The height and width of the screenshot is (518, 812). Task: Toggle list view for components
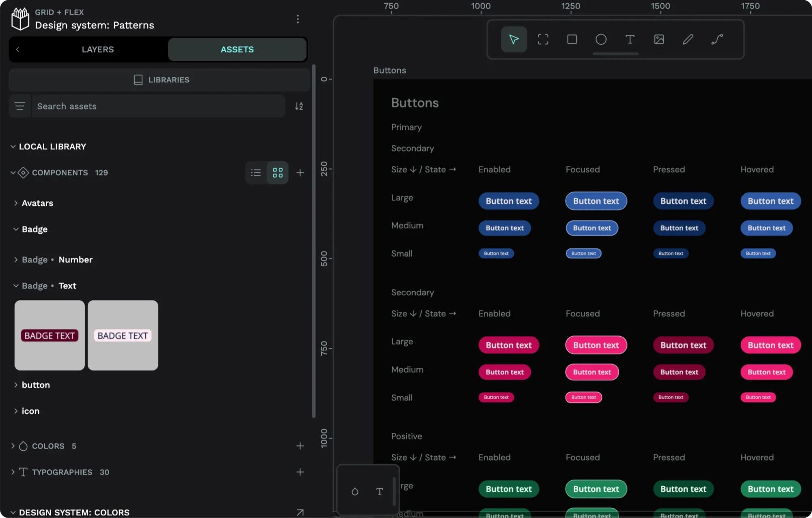(x=256, y=172)
